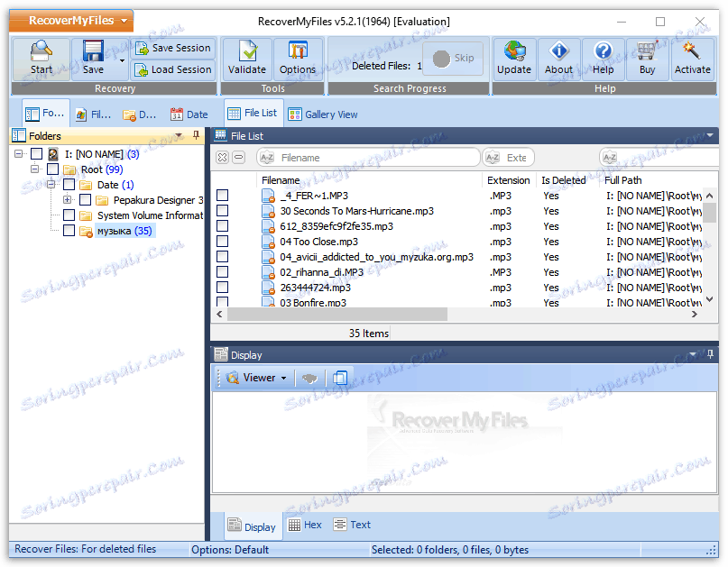Click the Filename filter input field

pyautogui.click(x=368, y=157)
